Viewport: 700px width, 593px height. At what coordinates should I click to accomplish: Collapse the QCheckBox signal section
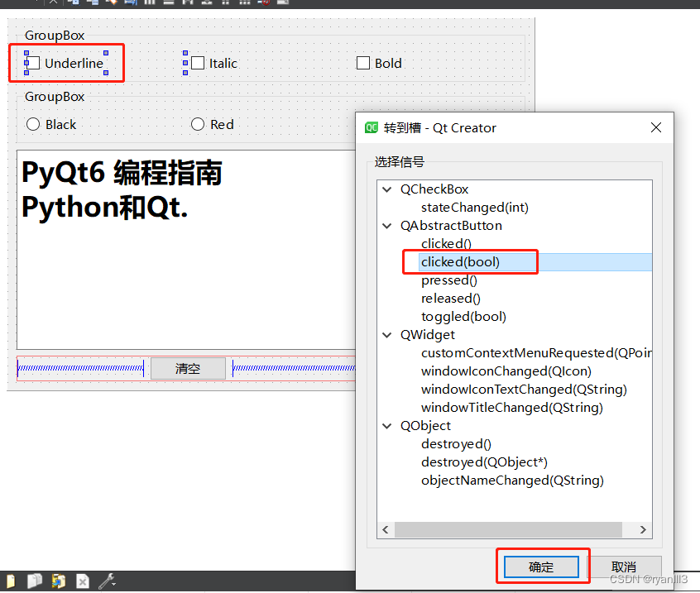pyautogui.click(x=386, y=189)
